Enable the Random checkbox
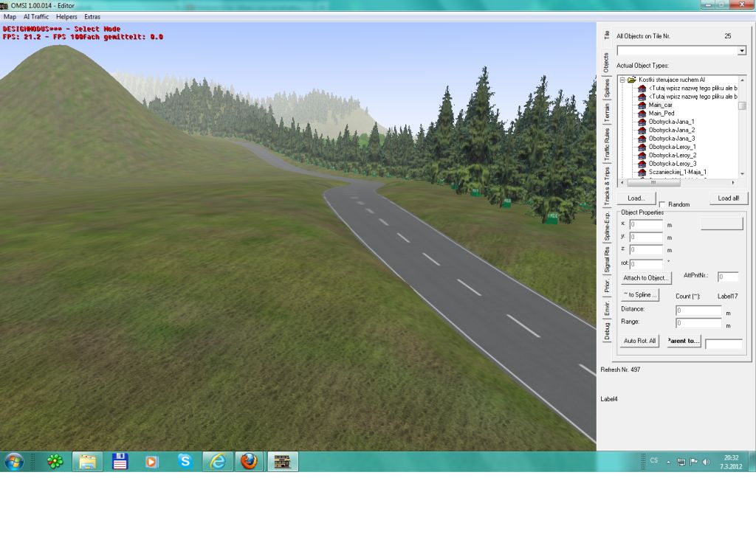756x537 pixels. pyautogui.click(x=662, y=204)
